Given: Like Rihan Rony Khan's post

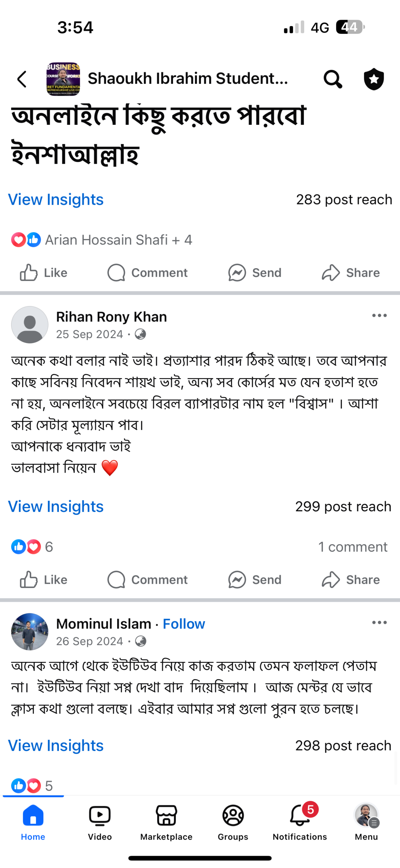Looking at the screenshot, I should (43, 579).
